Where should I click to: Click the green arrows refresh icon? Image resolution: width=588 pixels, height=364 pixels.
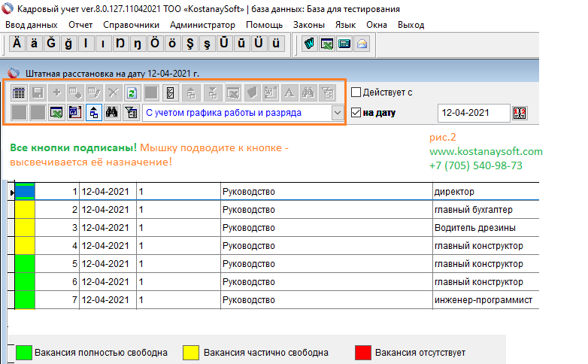[x=132, y=93]
